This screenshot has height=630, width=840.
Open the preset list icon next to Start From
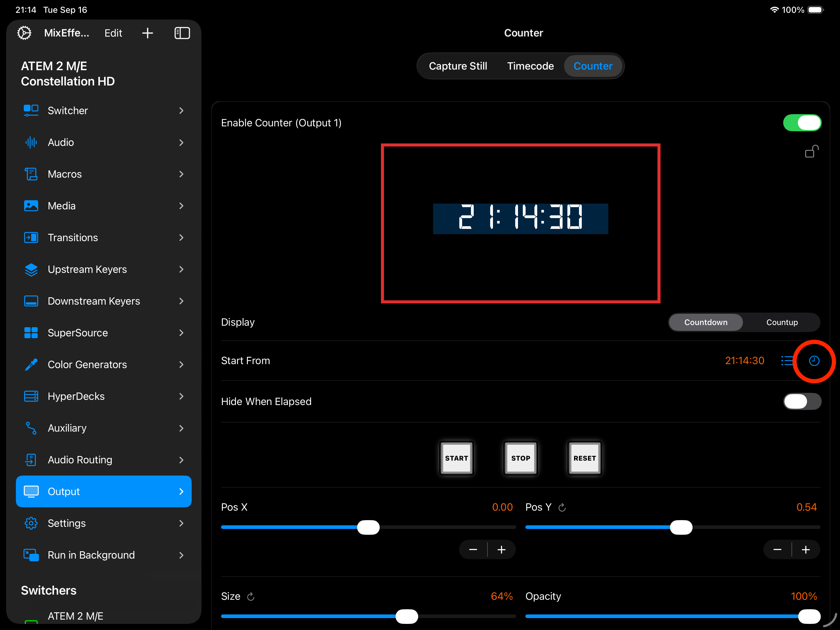point(787,361)
